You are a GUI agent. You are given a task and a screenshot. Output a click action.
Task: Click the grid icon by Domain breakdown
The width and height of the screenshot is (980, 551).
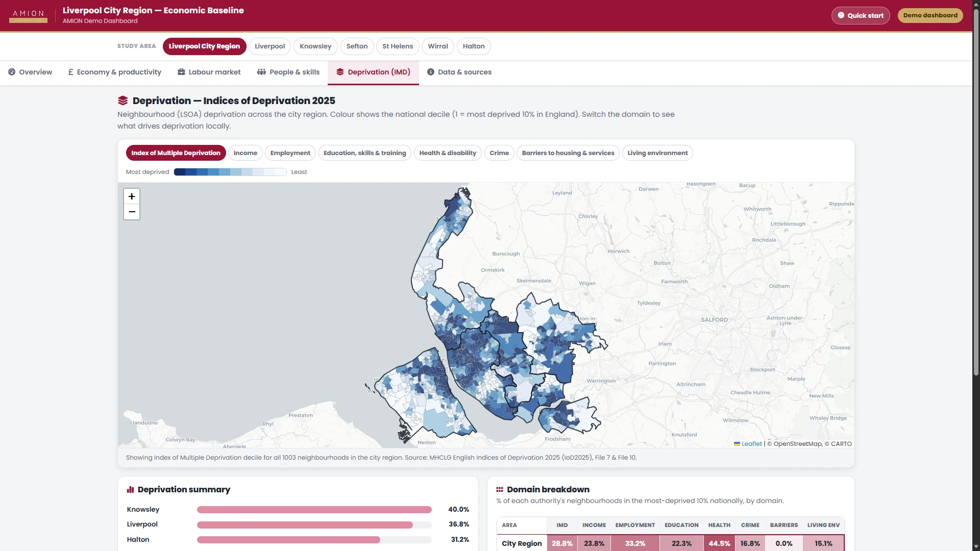click(x=500, y=489)
